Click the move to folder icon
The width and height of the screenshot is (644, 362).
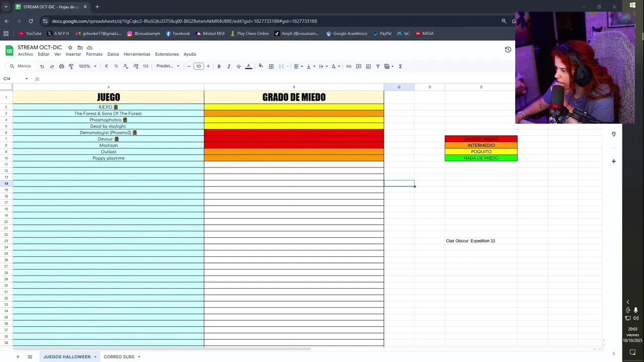[79, 48]
